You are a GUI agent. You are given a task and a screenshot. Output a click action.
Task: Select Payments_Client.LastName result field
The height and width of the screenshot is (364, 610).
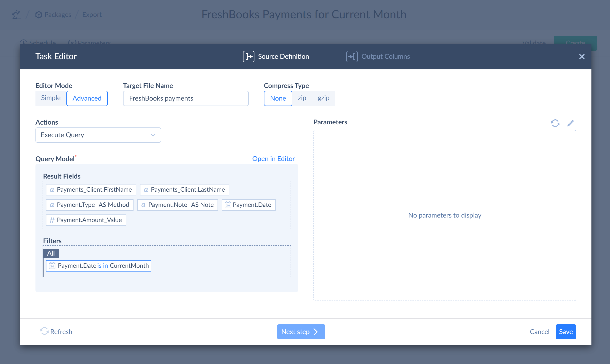point(184,189)
